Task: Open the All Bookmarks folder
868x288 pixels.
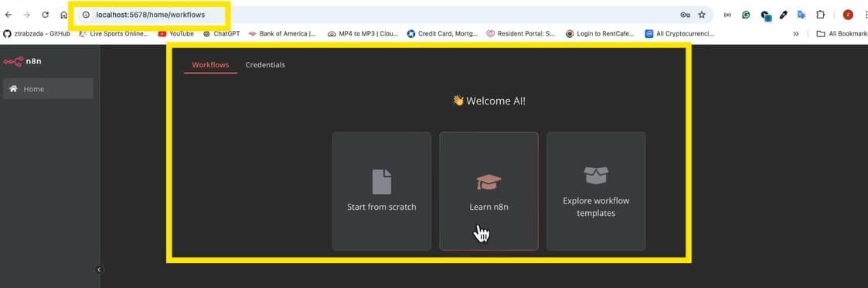Action: pyautogui.click(x=842, y=34)
